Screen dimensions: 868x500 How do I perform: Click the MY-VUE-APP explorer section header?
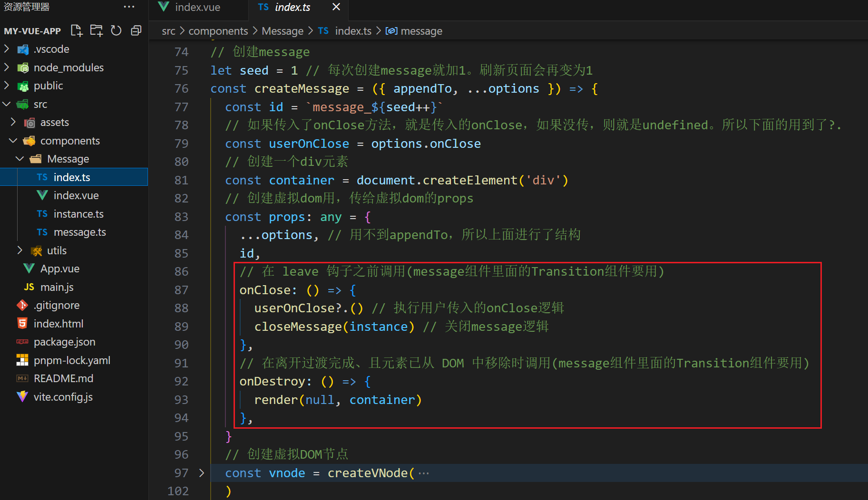point(32,31)
